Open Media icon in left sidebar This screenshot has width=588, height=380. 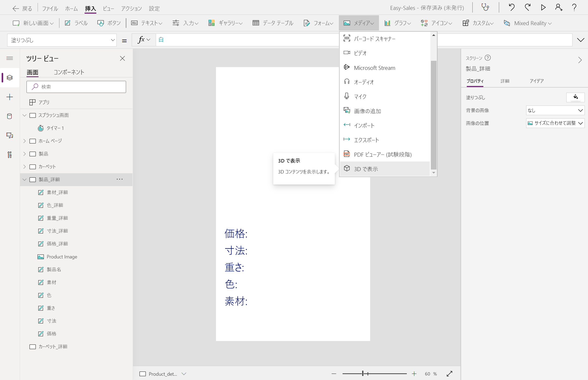click(x=10, y=136)
